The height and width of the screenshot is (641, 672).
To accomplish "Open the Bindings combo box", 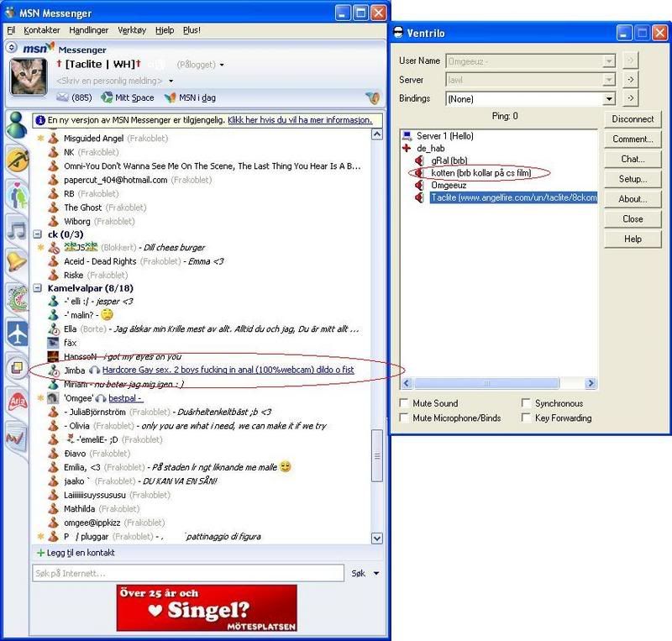I will tap(531, 99).
